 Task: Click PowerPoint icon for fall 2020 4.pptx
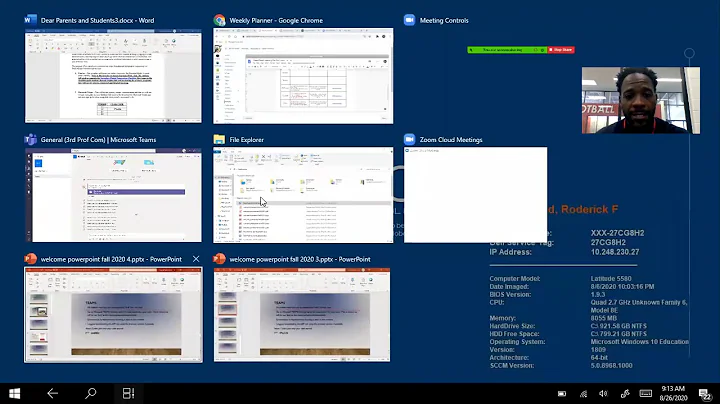coord(30,259)
